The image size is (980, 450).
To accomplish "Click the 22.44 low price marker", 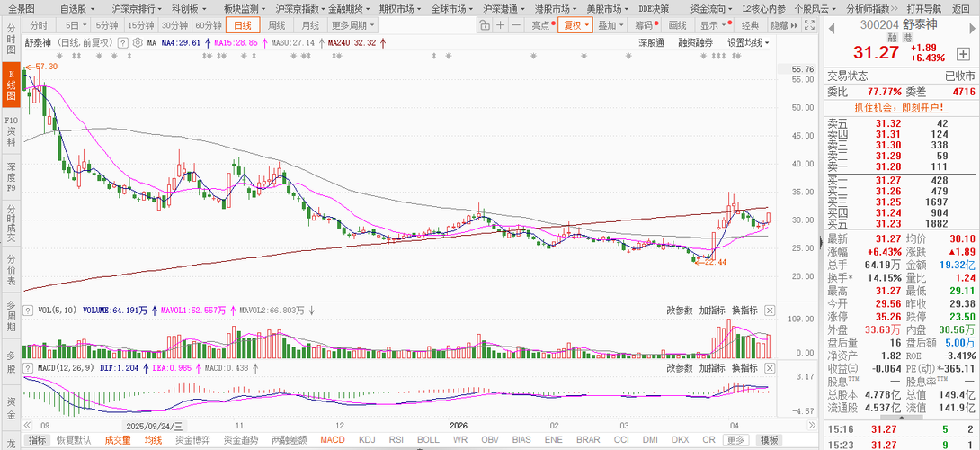I will coord(710,262).
